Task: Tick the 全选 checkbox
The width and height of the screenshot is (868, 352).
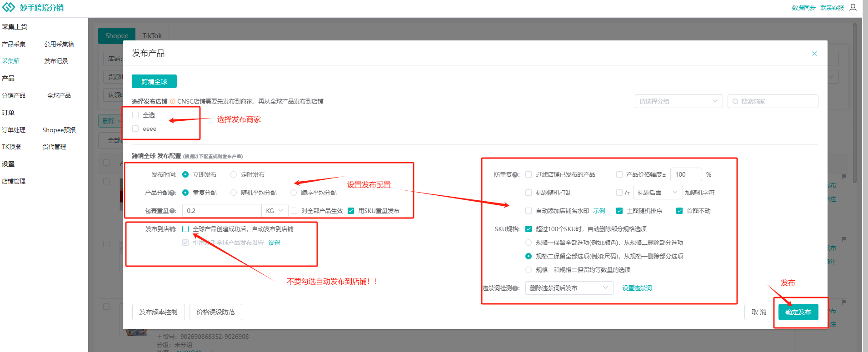Action: click(135, 115)
